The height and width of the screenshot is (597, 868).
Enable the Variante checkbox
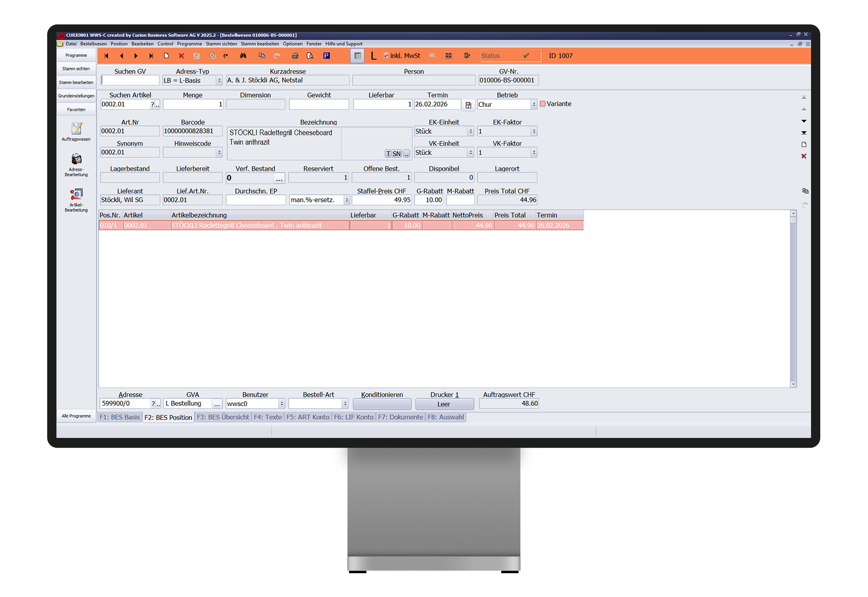[x=542, y=104]
